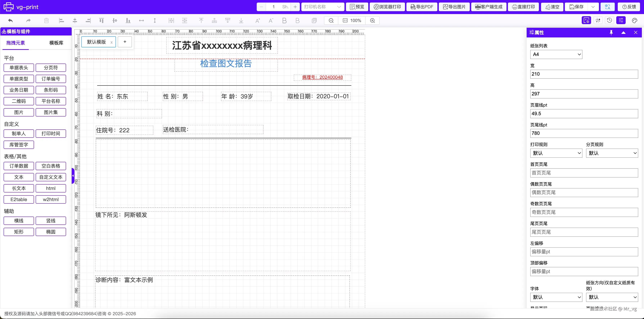Click the increase font size icon
The height and width of the screenshot is (319, 644).
pos(258,21)
